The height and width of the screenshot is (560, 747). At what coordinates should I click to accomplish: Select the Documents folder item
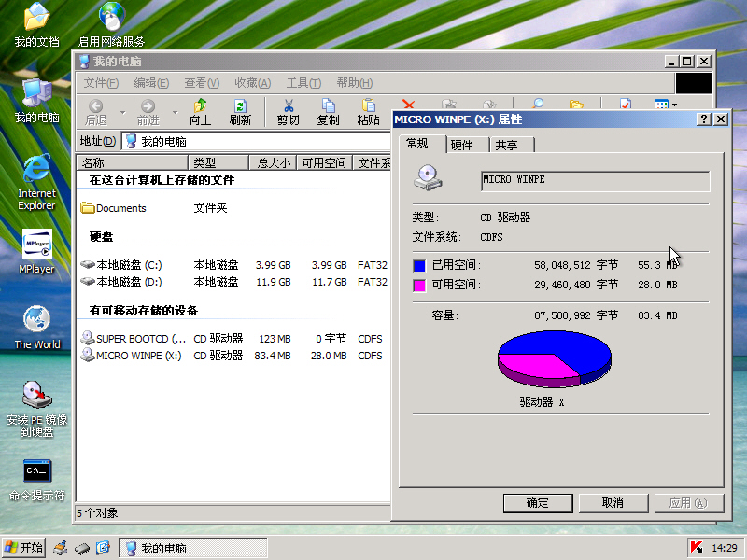114,208
